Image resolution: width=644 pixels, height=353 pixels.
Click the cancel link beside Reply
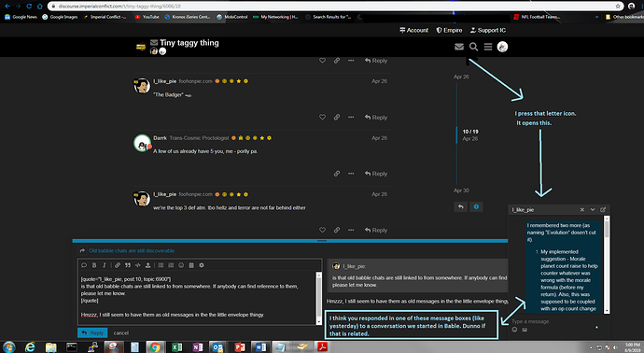tap(121, 332)
